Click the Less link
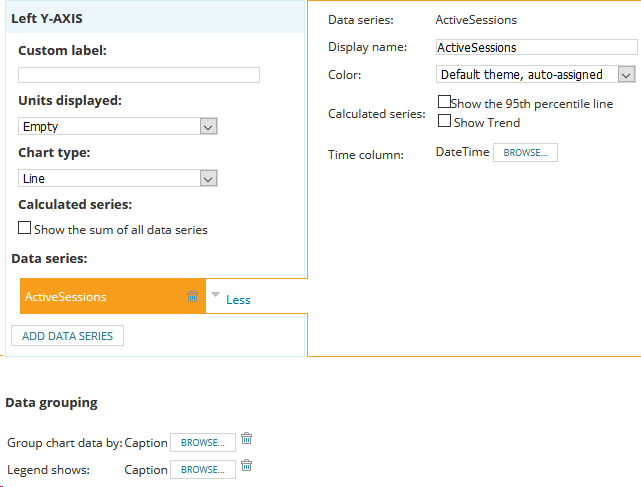The width and height of the screenshot is (641, 487). tap(238, 299)
